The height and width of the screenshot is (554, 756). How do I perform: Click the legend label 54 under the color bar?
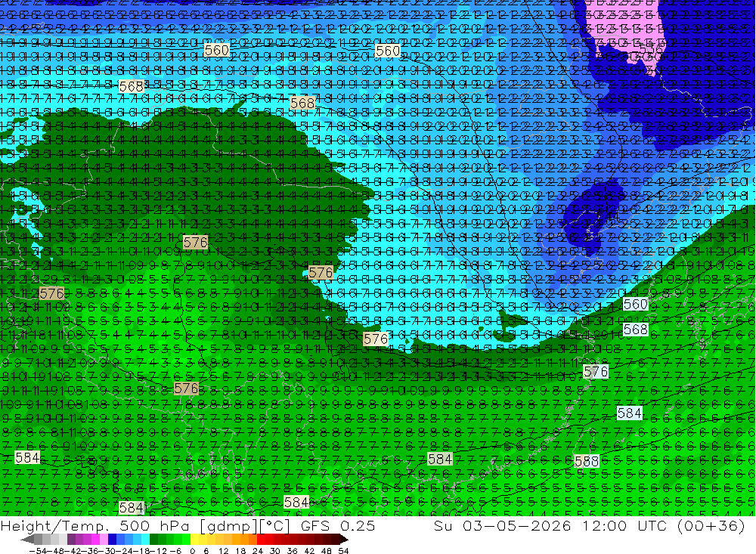click(343, 551)
